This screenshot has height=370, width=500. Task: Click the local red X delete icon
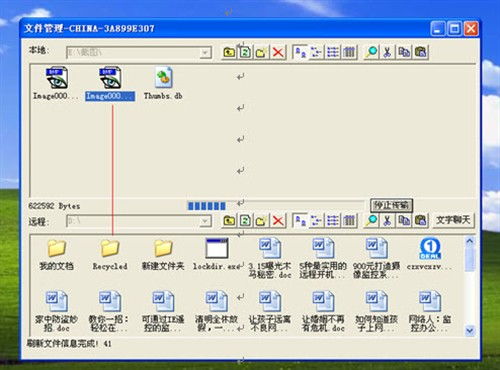click(278, 52)
